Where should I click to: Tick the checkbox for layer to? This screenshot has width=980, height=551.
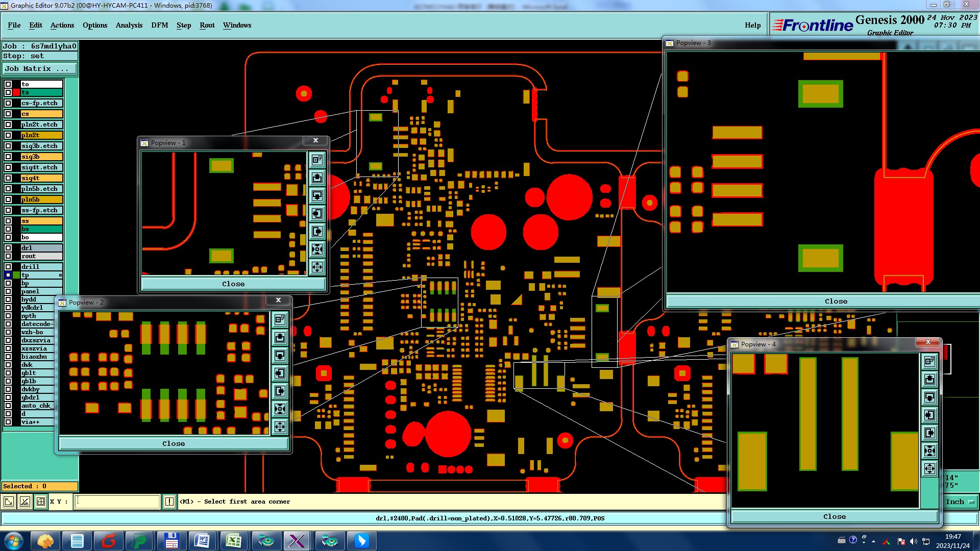[x=8, y=84]
